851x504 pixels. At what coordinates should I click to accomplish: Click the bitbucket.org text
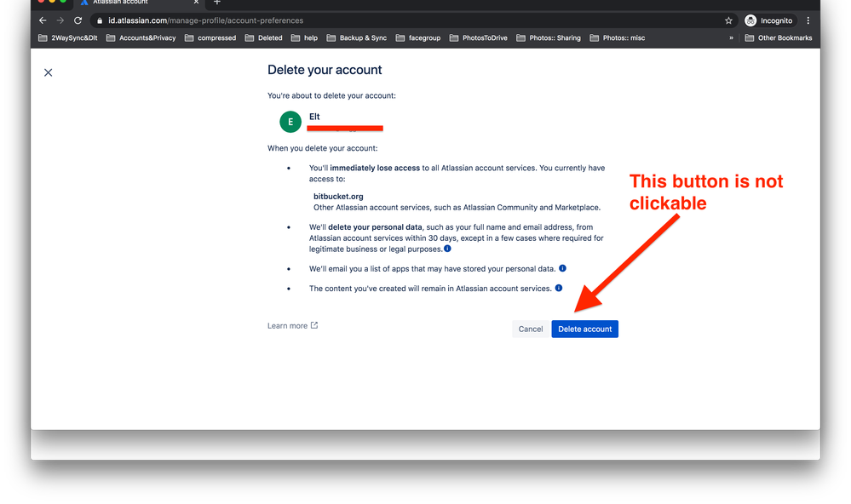coord(338,197)
